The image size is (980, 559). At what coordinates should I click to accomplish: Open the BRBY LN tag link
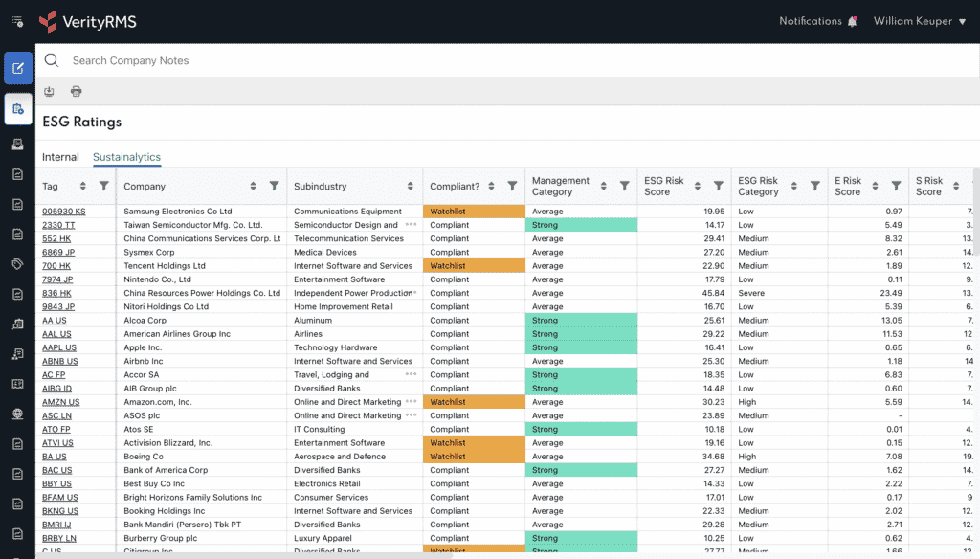[x=59, y=538]
